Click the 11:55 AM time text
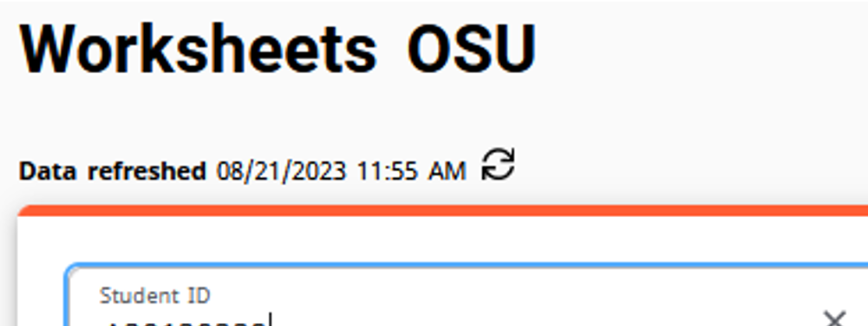 tap(411, 170)
